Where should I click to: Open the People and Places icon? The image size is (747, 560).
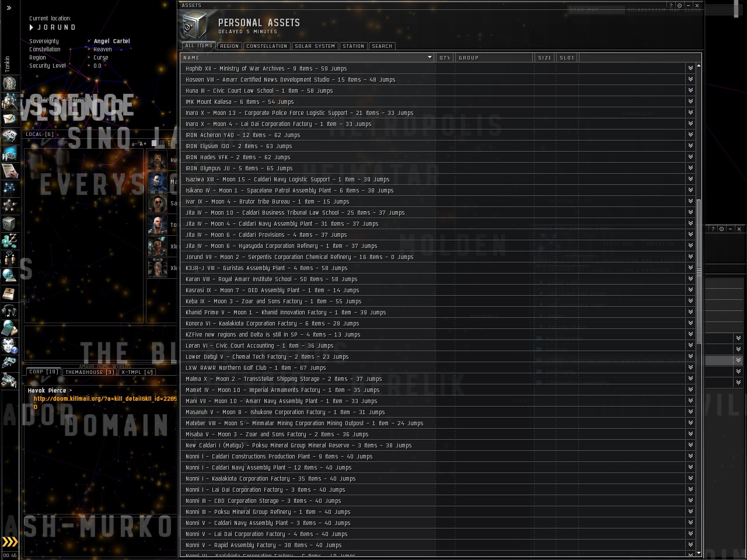point(9,101)
